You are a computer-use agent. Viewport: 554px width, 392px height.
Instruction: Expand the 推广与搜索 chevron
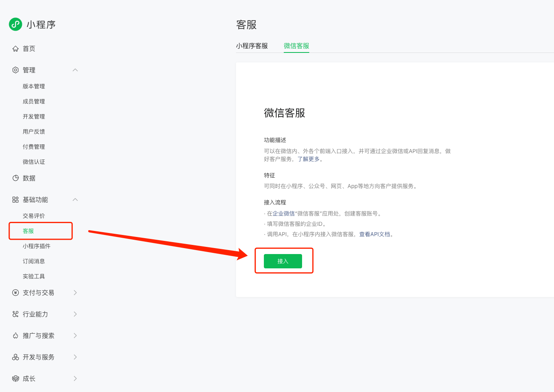tap(75, 336)
